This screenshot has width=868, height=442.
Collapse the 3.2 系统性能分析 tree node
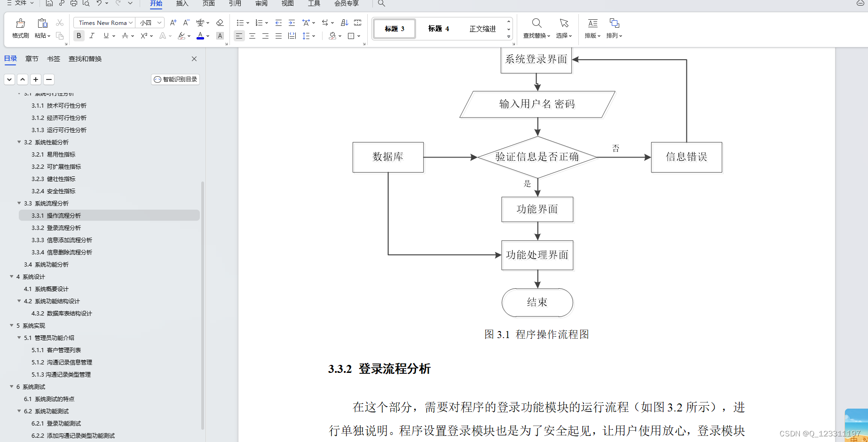click(19, 142)
